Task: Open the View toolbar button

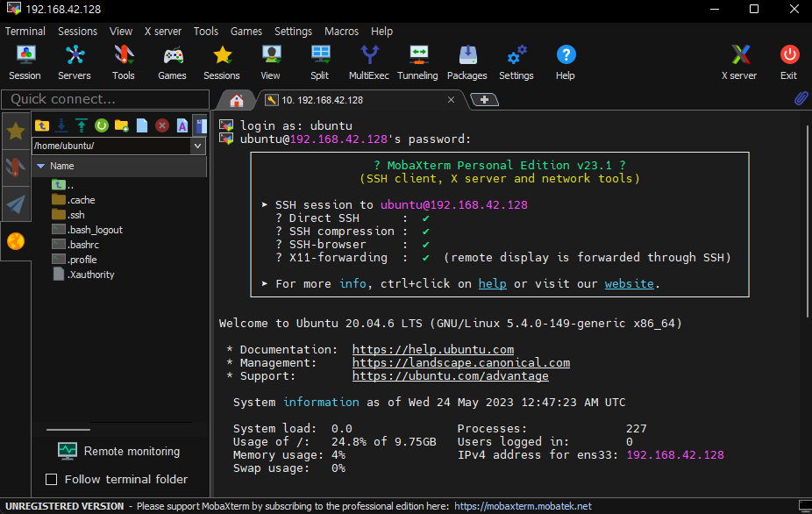Action: (x=270, y=62)
